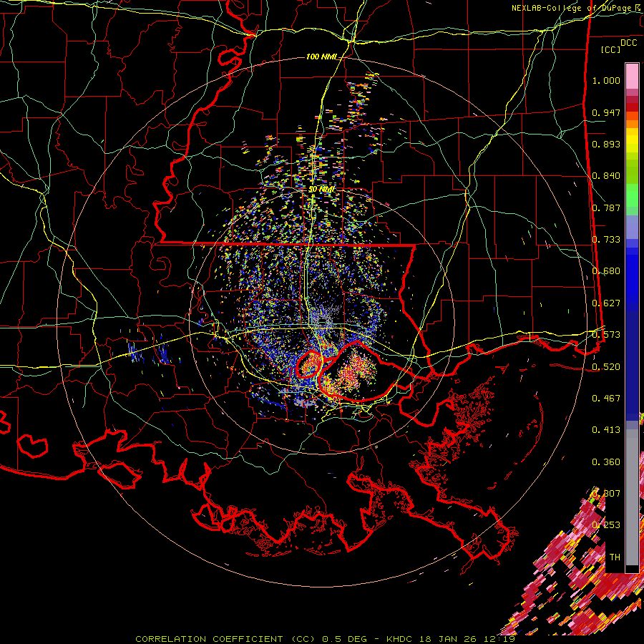Click the 0.947 scale value
Screen dimensions: 644x644
click(x=606, y=112)
